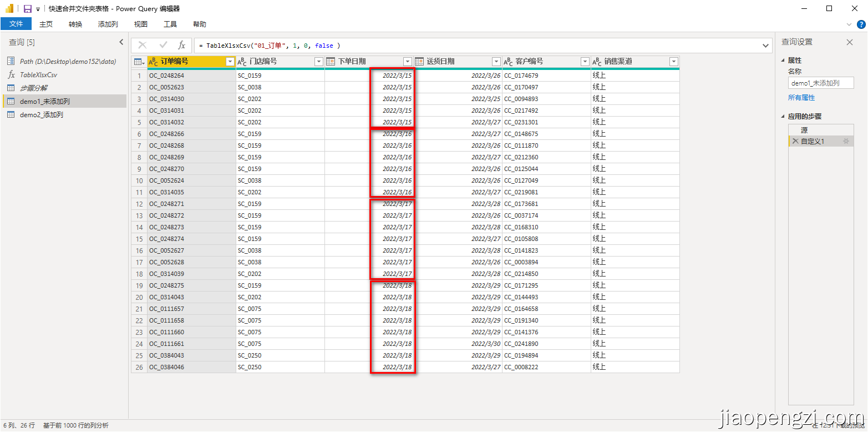Click the 送货日期 date type icon
This screenshot has width=868, height=432.
click(x=419, y=62)
